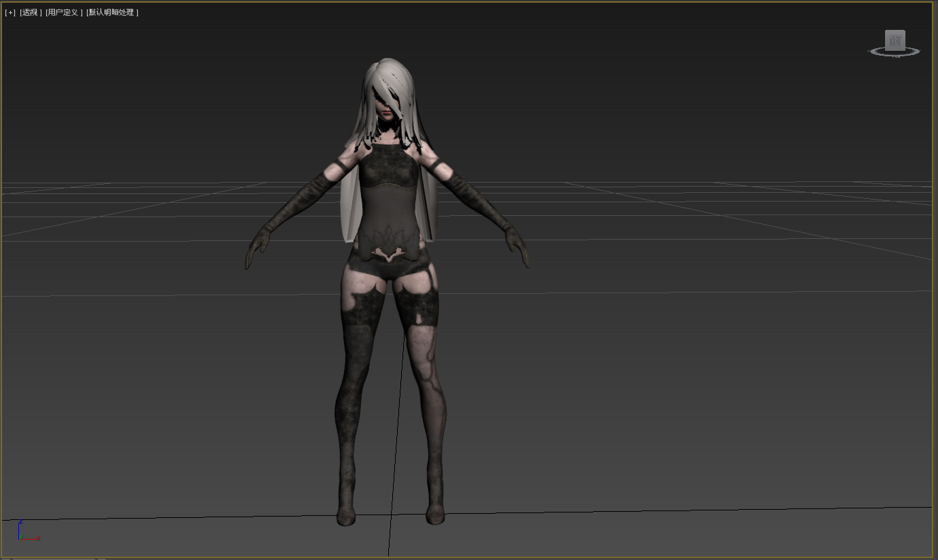
Task: Click the ViewCube 前 face
Action: (x=895, y=40)
